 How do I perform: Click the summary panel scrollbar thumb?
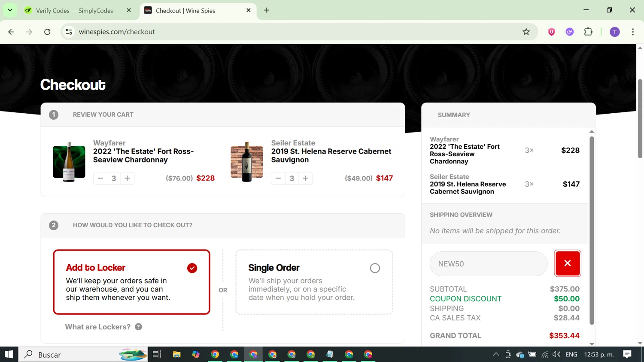click(592, 230)
